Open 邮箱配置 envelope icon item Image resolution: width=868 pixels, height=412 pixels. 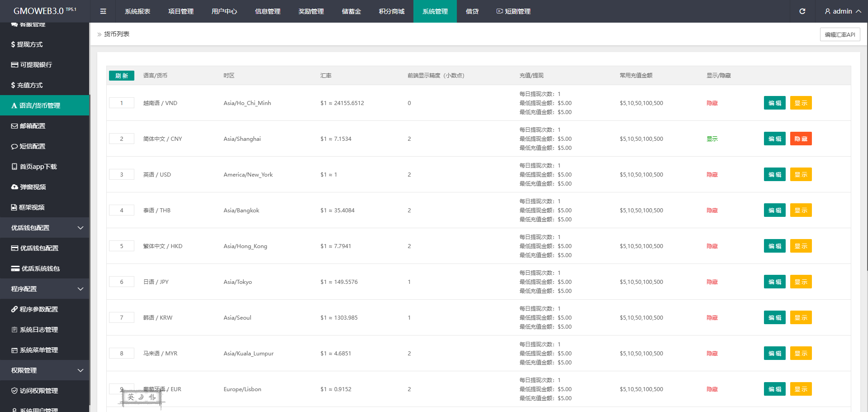coord(28,126)
